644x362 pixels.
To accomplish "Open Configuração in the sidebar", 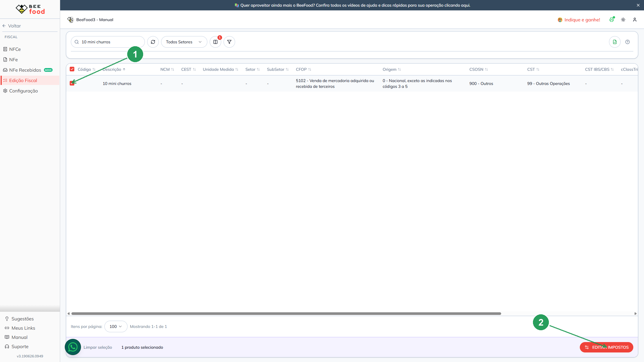I will pyautogui.click(x=30, y=91).
